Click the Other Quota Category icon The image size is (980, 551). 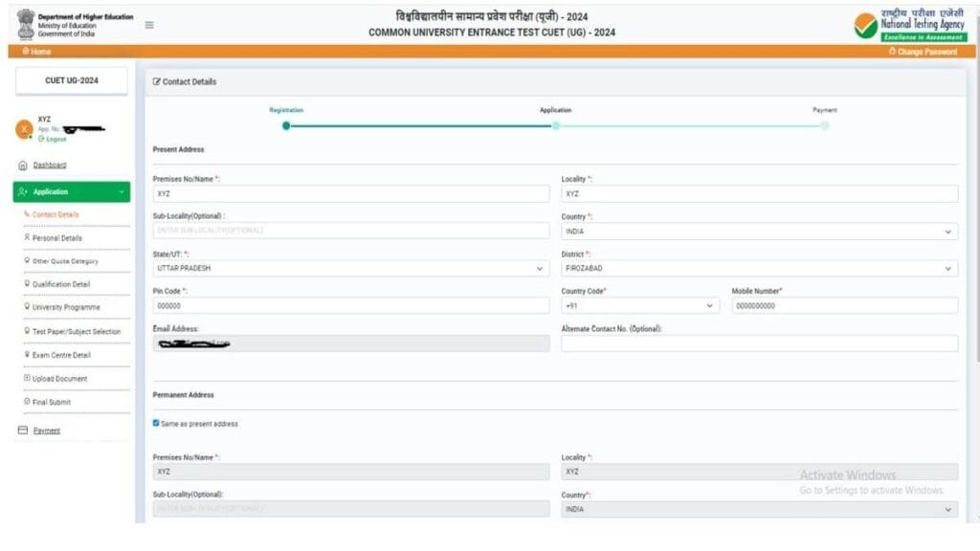coord(27,260)
